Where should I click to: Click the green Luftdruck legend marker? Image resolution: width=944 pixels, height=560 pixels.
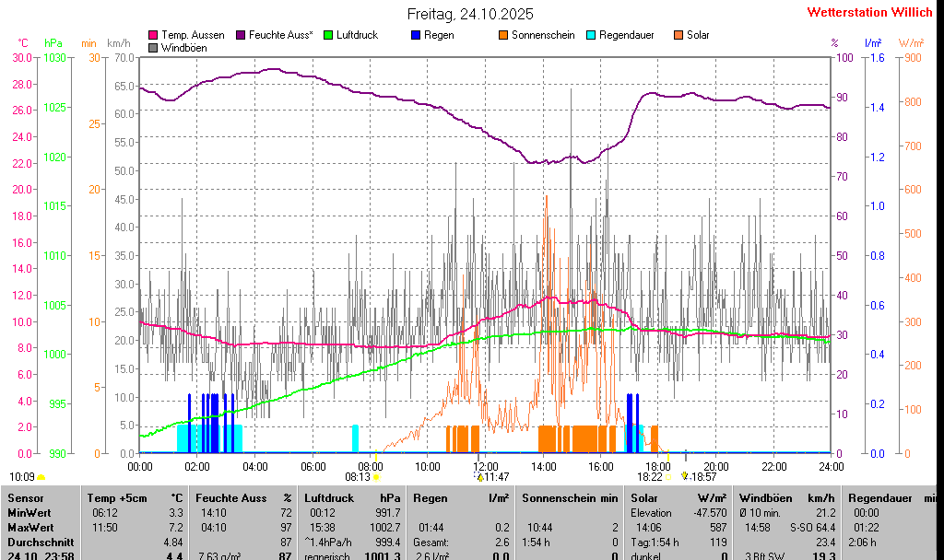click(x=327, y=35)
